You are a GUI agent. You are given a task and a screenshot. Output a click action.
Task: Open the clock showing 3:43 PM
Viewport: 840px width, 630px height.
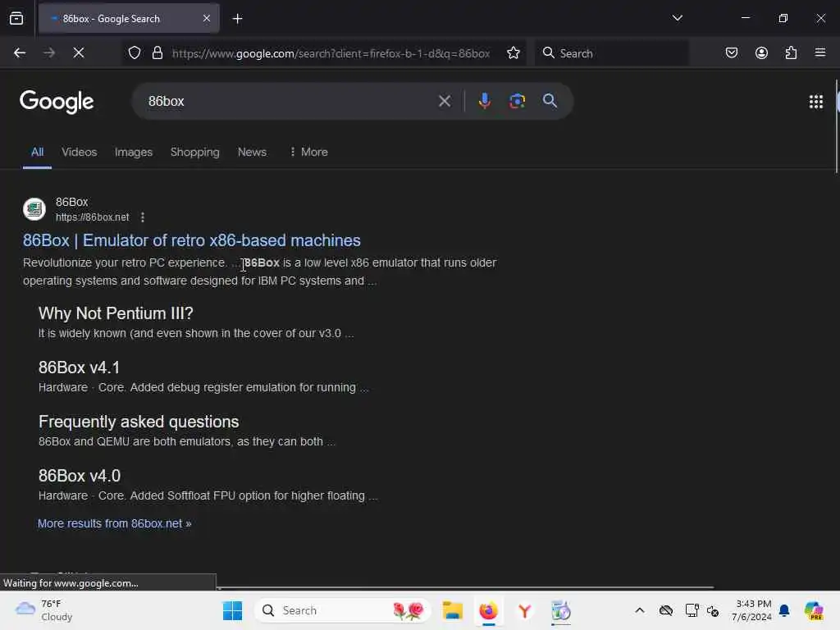pyautogui.click(x=751, y=610)
